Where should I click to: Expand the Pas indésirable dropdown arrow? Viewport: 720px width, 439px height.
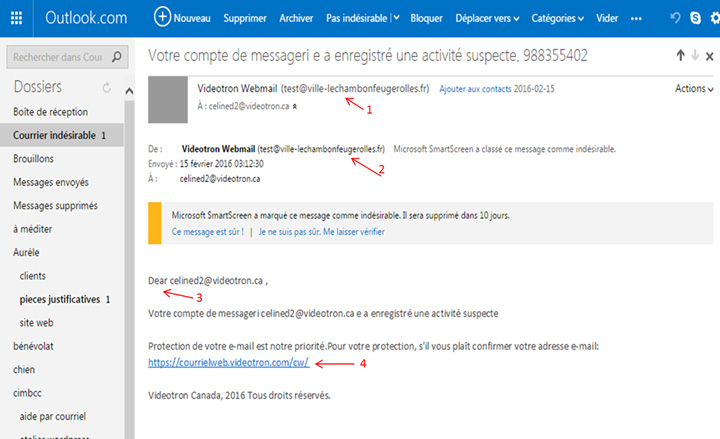pyautogui.click(x=396, y=18)
